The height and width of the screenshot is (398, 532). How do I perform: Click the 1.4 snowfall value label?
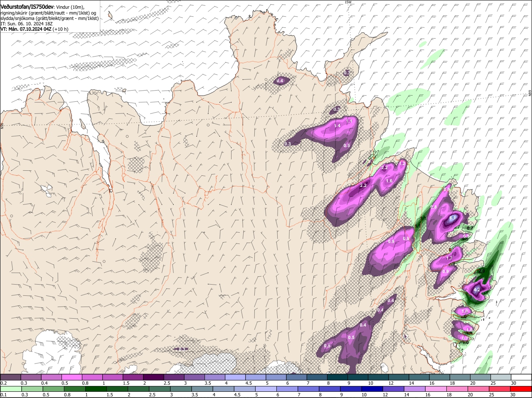click(337, 125)
